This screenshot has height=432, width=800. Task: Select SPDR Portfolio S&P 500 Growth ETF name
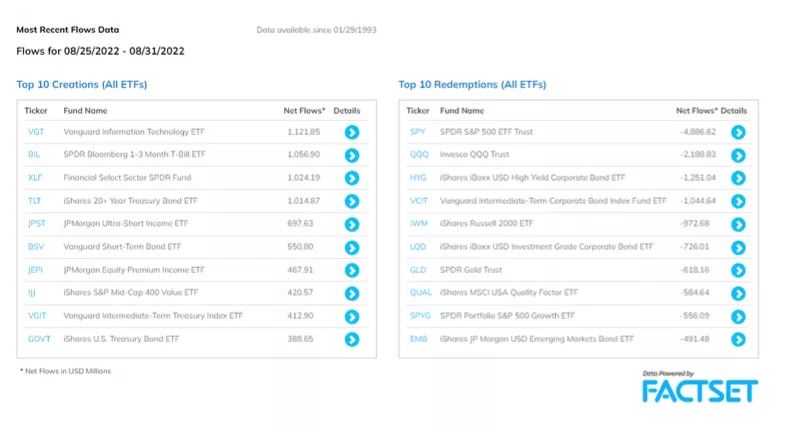click(507, 316)
